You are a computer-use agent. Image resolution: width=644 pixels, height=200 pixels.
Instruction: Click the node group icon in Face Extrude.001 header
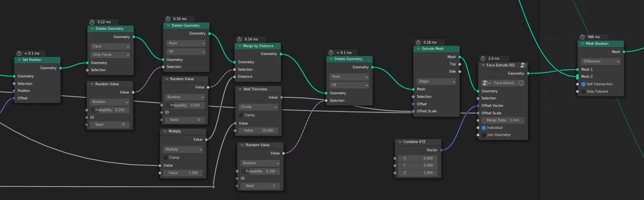click(523, 65)
